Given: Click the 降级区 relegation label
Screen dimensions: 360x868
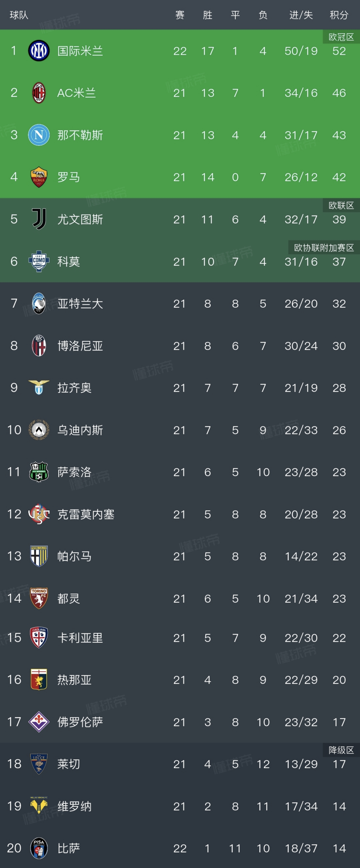Looking at the screenshot, I should point(341,750).
